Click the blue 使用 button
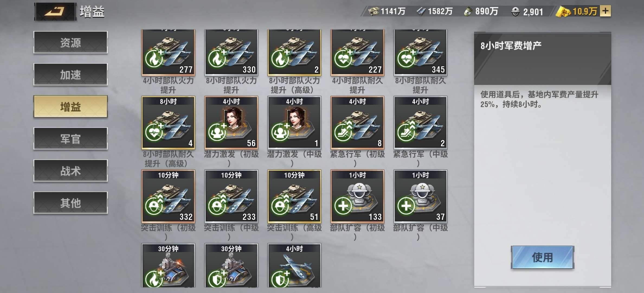This screenshot has height=293, width=644. click(x=542, y=257)
